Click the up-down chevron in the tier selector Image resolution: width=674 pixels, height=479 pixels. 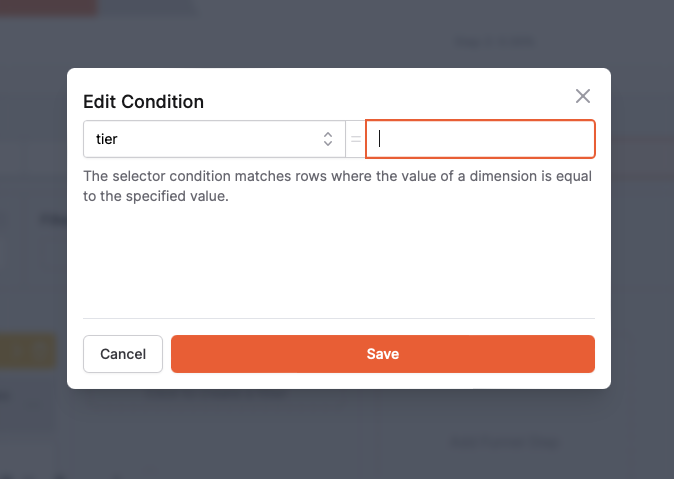pyautogui.click(x=327, y=140)
